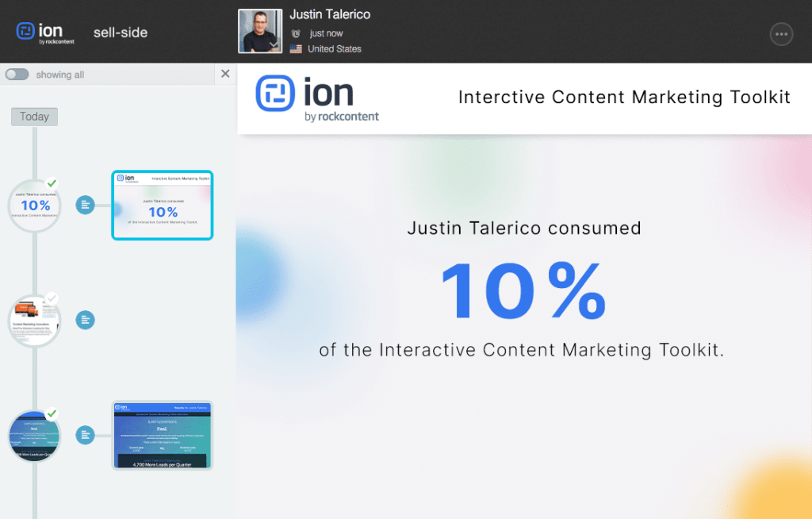Image resolution: width=812 pixels, height=519 pixels.
Task: Click the 'sell-side' label in header
Action: tap(121, 33)
